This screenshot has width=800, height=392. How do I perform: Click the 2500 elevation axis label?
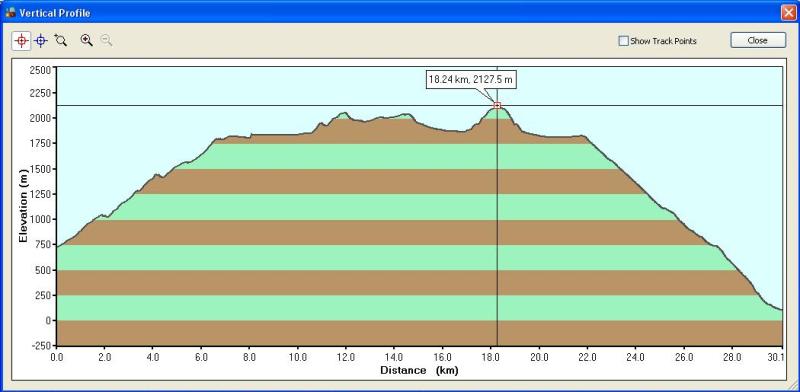pyautogui.click(x=40, y=70)
